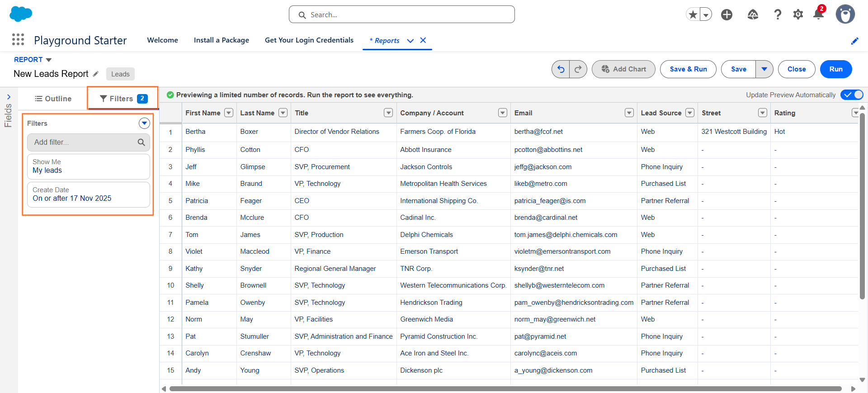Open First Name column menu
This screenshot has height=393, width=868.
coord(229,113)
